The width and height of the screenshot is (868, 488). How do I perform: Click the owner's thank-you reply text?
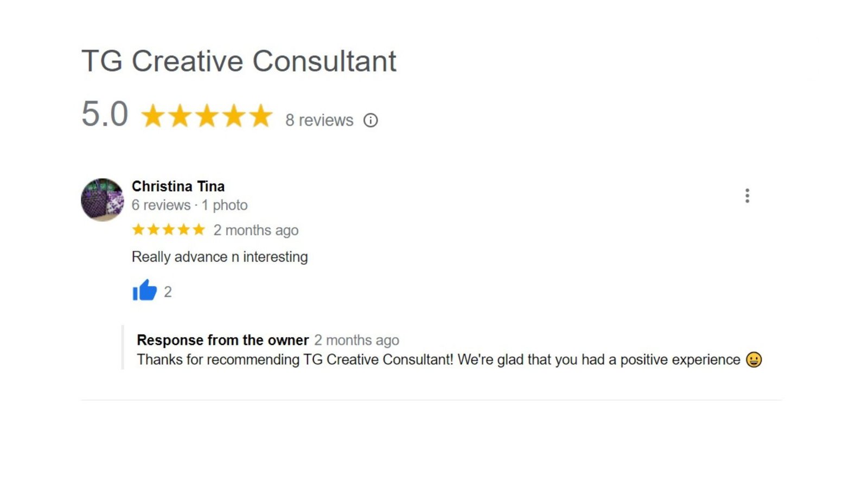[438, 359]
